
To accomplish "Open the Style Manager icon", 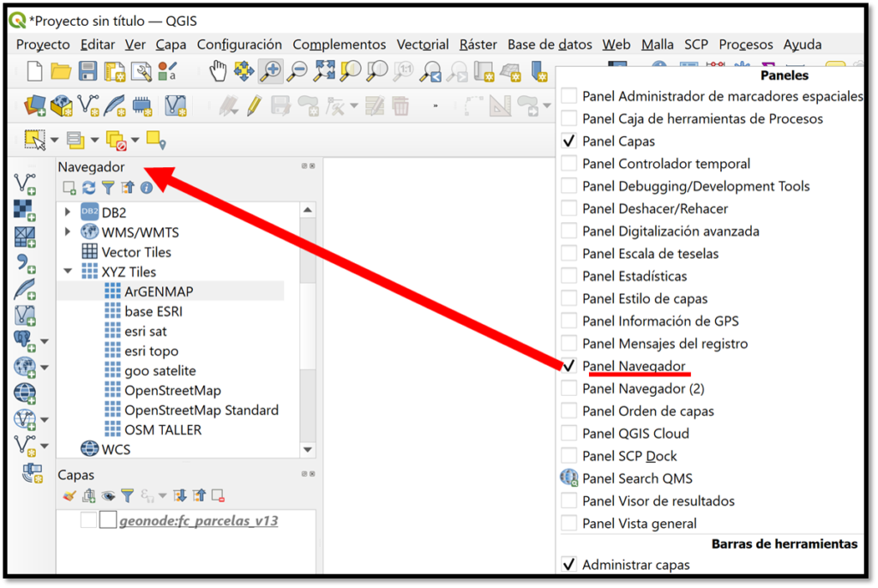I will click(x=167, y=72).
